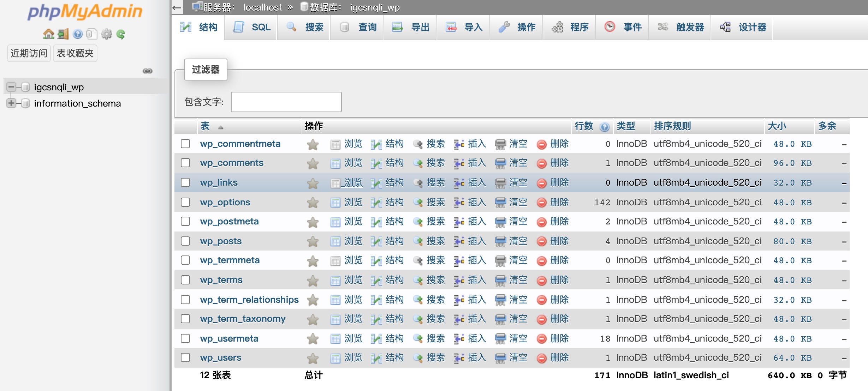Select the wp_users table checkbox
The width and height of the screenshot is (868, 391).
(x=185, y=357)
